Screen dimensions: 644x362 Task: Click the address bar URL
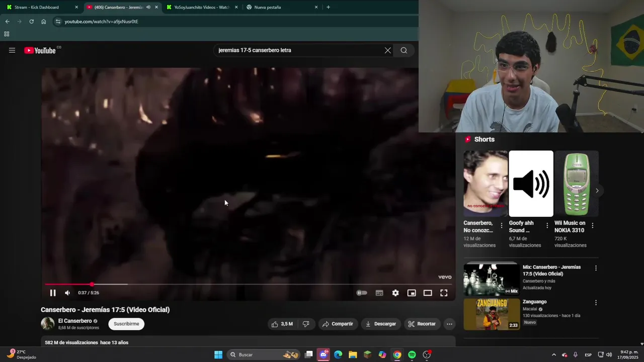[x=101, y=22]
